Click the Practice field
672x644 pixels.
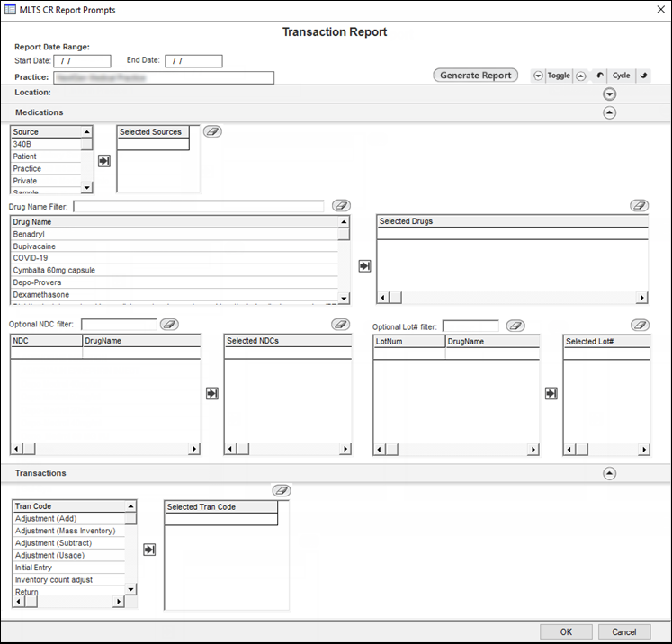(x=164, y=77)
